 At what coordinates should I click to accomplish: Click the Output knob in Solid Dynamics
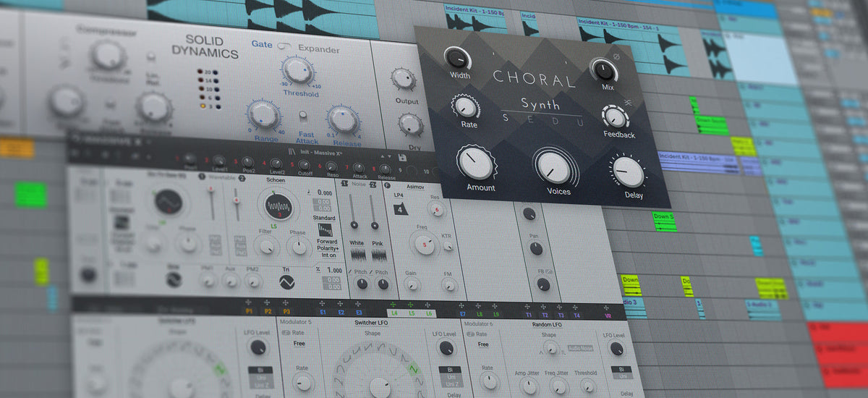pos(404,80)
